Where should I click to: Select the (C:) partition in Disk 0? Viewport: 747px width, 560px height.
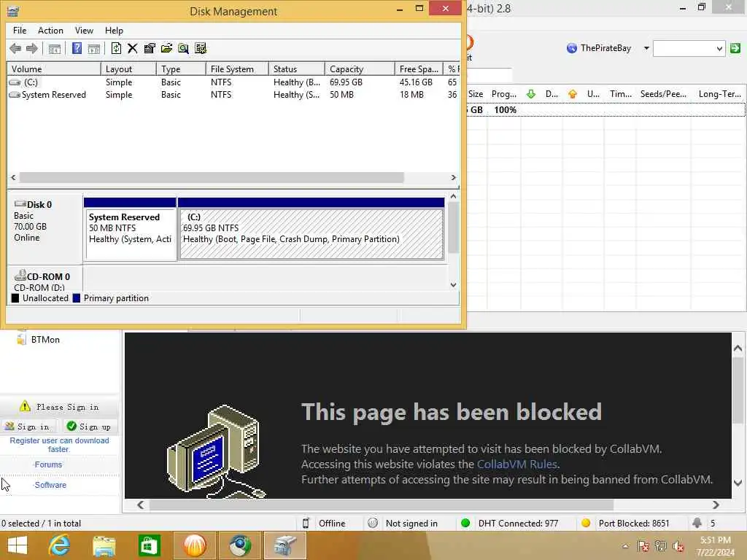311,229
